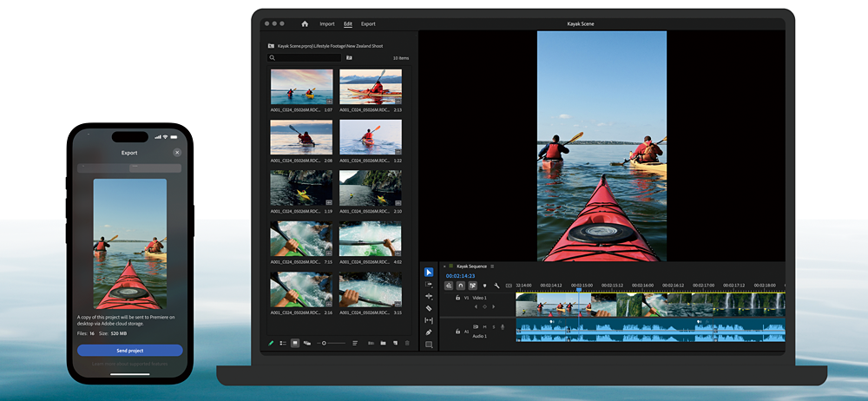Switch project panel to list view

(x=283, y=343)
